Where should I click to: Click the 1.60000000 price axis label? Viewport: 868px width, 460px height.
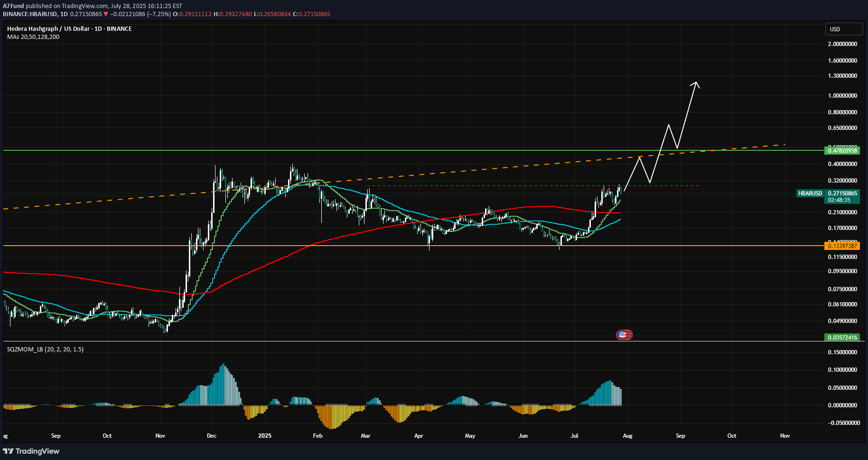pos(842,60)
